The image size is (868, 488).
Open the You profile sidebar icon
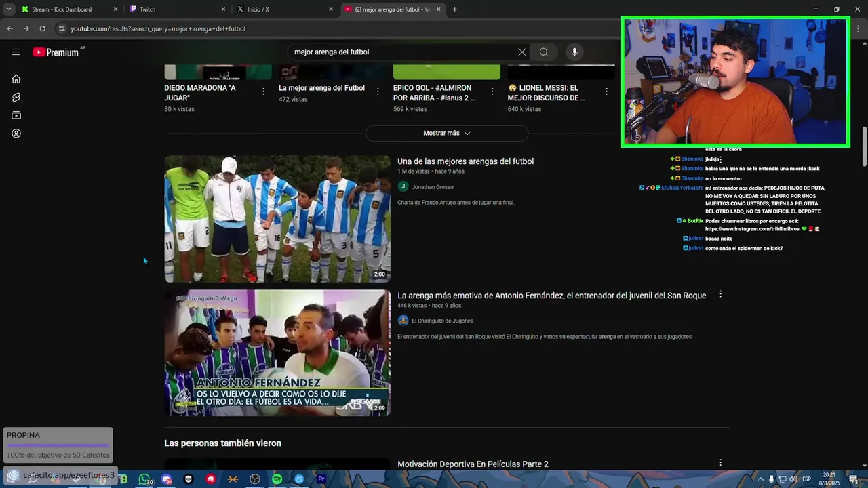pos(16,134)
